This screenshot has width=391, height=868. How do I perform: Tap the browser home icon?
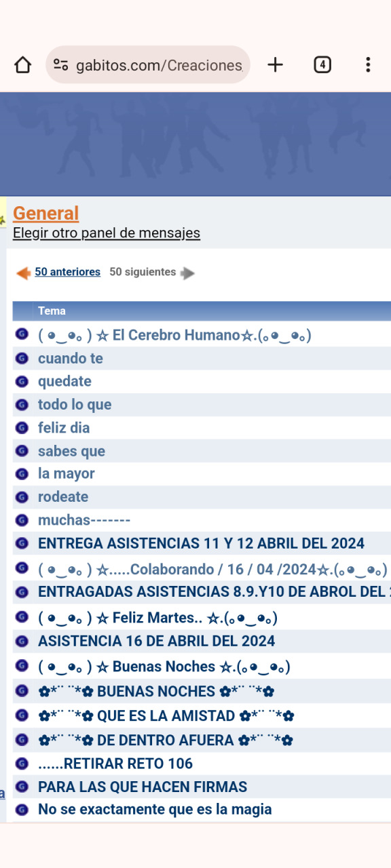click(23, 65)
